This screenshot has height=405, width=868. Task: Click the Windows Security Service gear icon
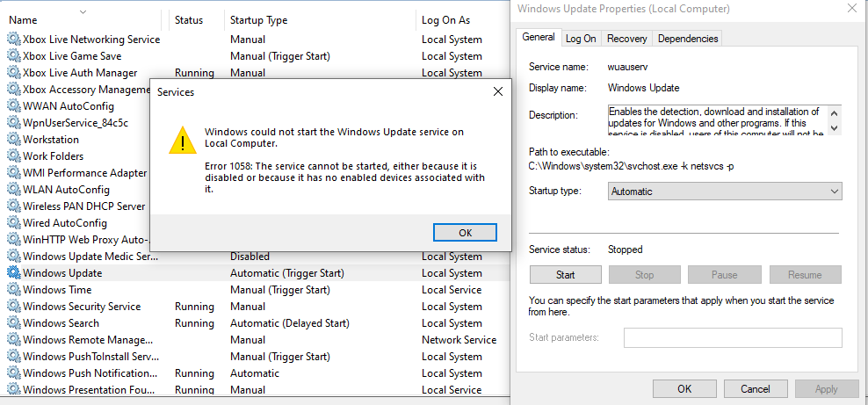[x=12, y=306]
